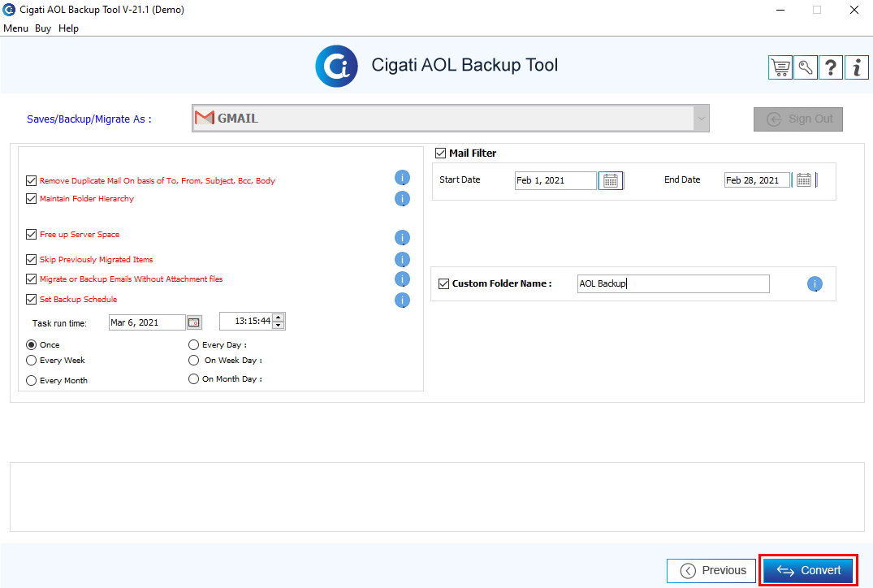The image size is (873, 588).
Task: Show info for Remove Duplicate Mail option
Action: (402, 178)
